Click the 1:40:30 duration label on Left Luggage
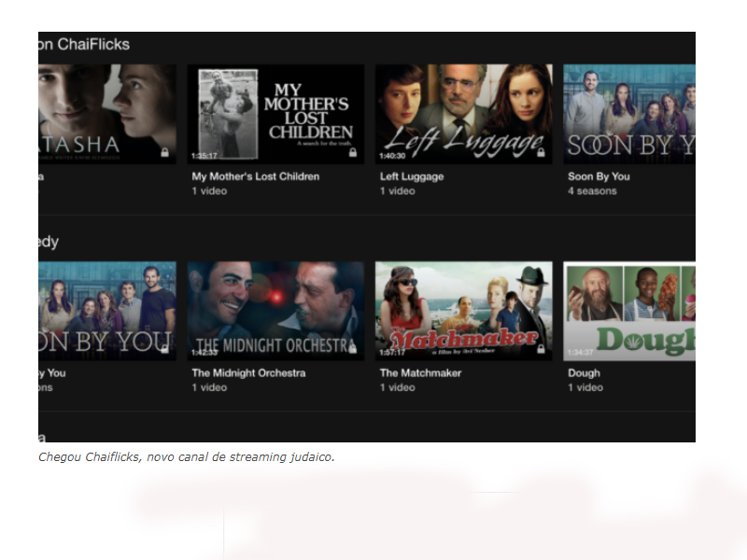The height and width of the screenshot is (560, 747). [391, 156]
